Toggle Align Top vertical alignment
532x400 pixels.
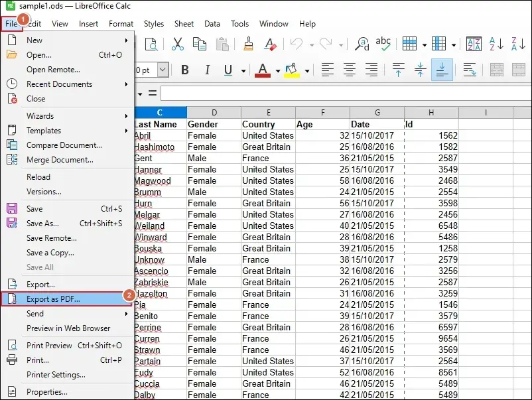(x=398, y=70)
